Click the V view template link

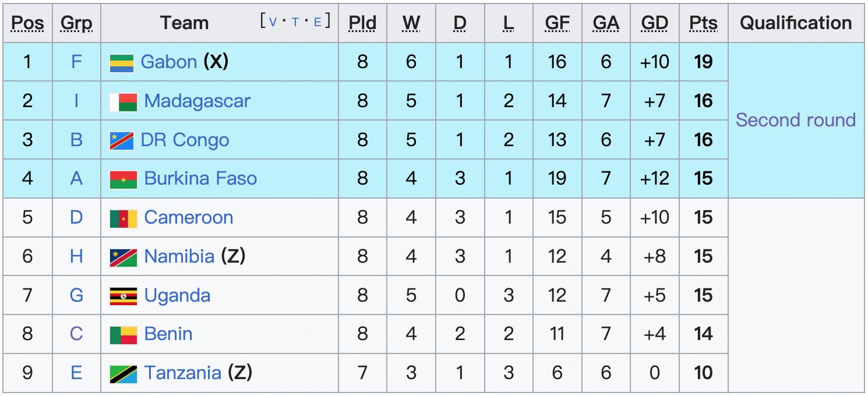[273, 22]
